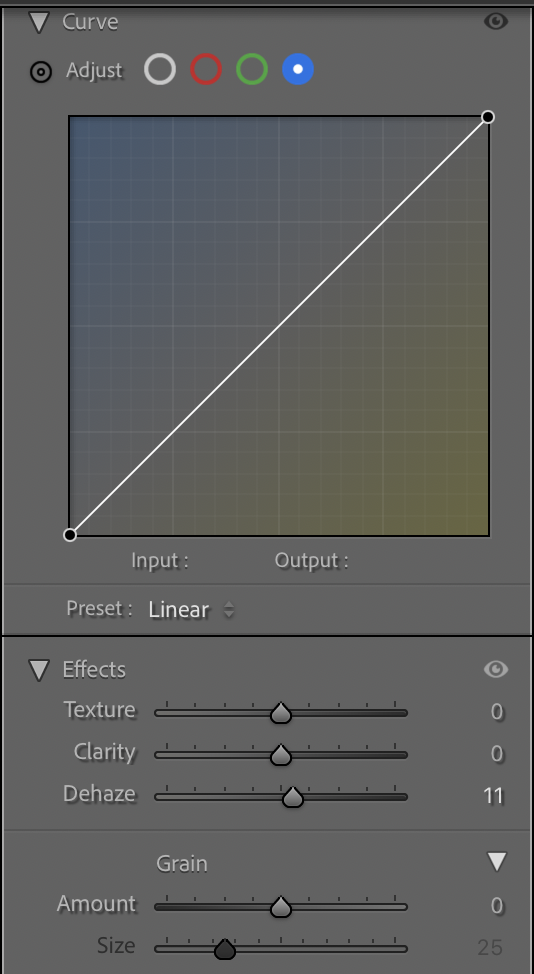Select the targeted adjustment tool icon

tap(41, 72)
